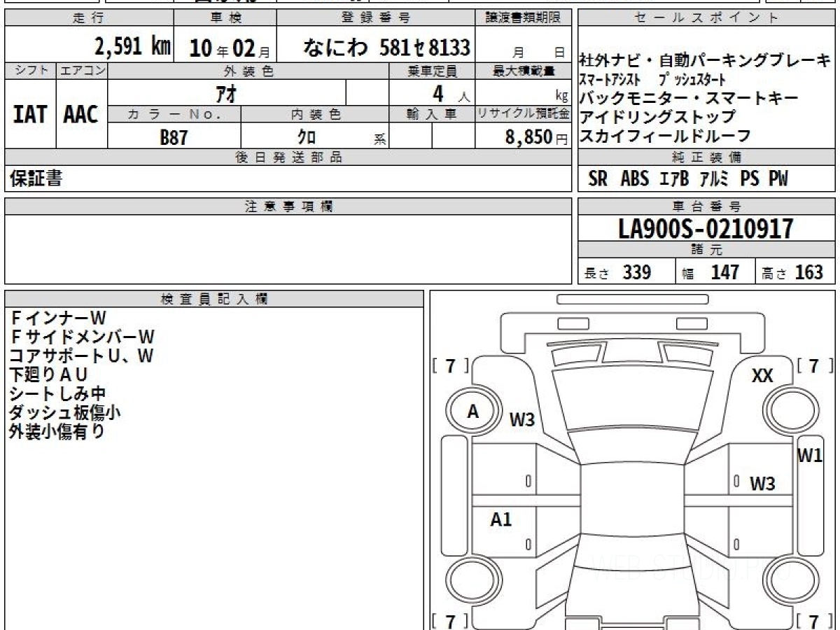Click recycle deposit amount 8,850円
Viewport: 840px width, 630px height.
(538, 137)
